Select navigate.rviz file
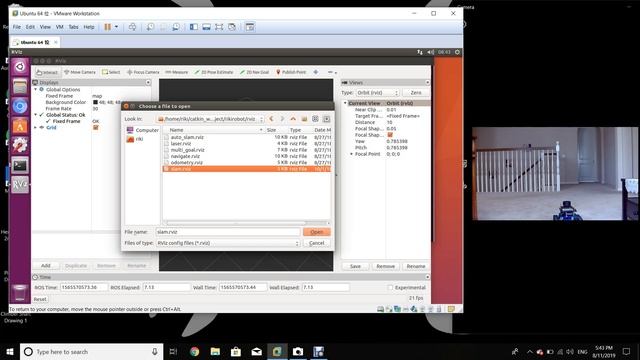This screenshot has width=640, height=360. click(x=247, y=156)
